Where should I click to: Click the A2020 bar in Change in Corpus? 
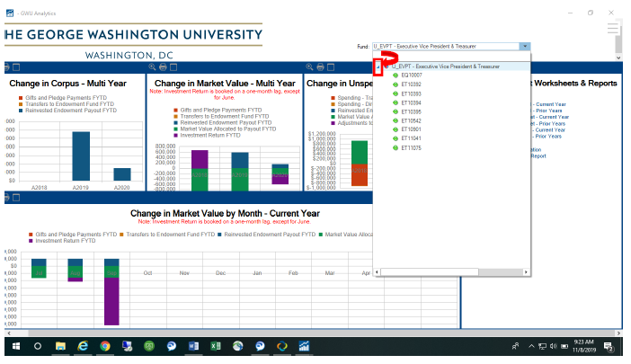(x=122, y=174)
